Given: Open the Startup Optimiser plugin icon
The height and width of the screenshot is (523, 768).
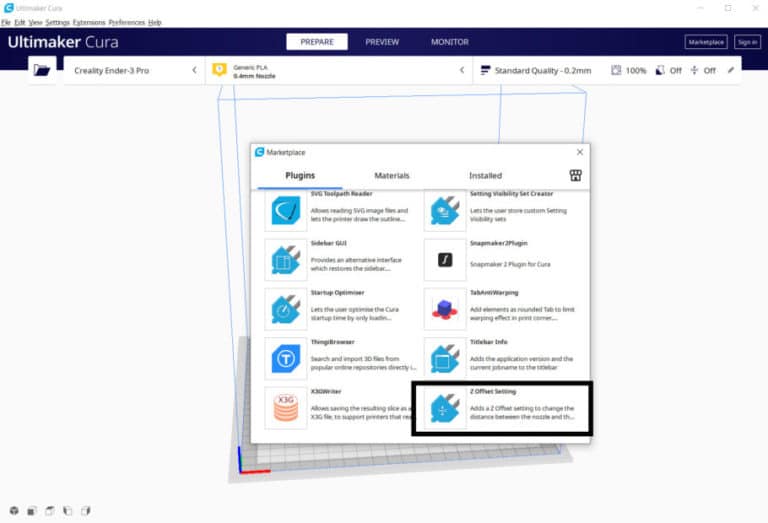Looking at the screenshot, I should coord(286,308).
